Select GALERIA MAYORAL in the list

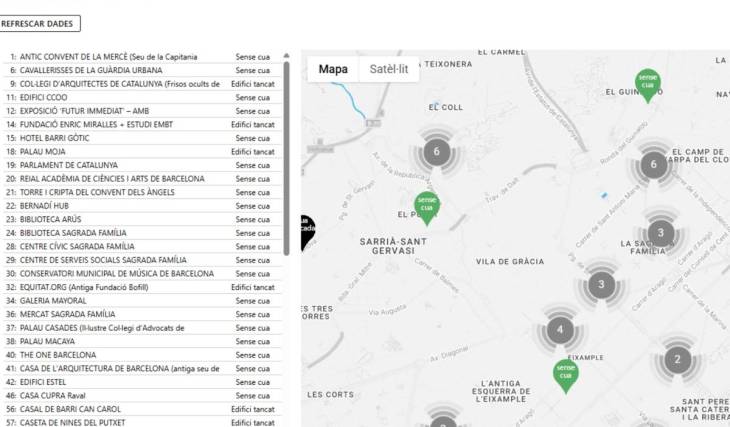coord(142,300)
